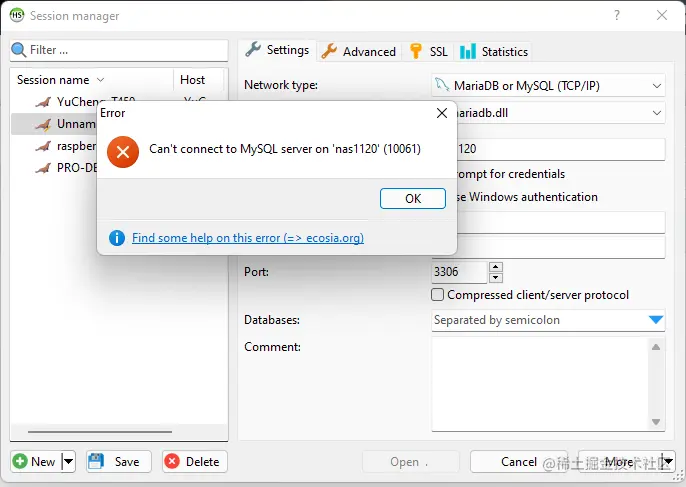Expand the Library mariadb.dll dropdown

tap(656, 113)
